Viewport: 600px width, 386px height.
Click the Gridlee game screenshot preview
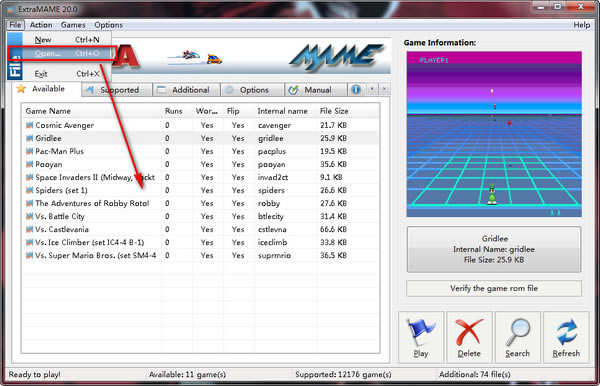click(494, 134)
